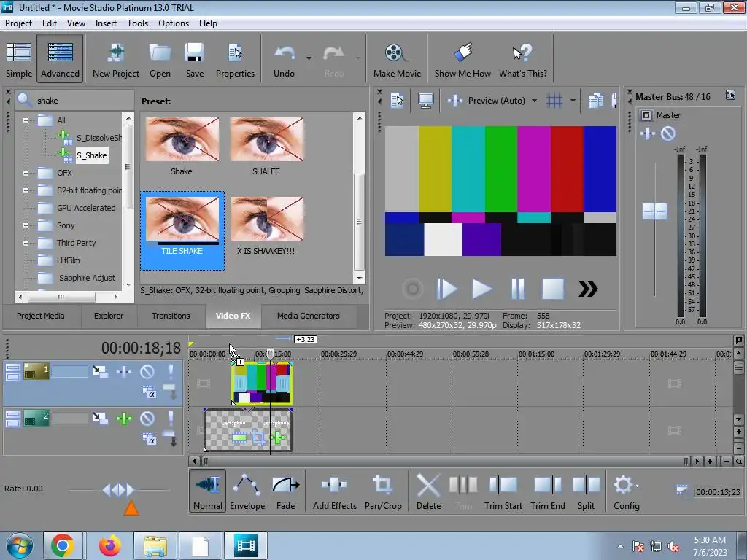Viewport: 747px width, 560px height.
Task: Expand the Third Party folder
Action: [26, 243]
